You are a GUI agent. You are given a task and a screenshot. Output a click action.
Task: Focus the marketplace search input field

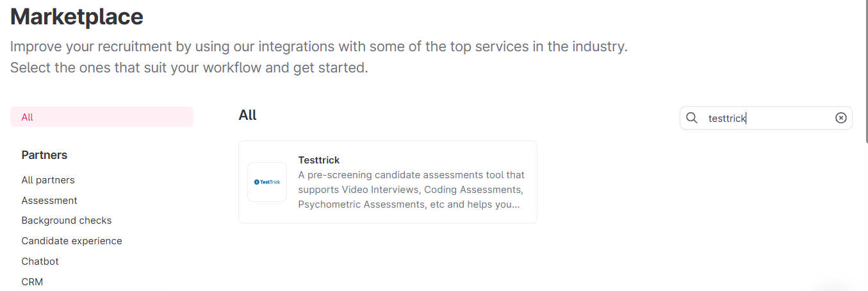769,118
